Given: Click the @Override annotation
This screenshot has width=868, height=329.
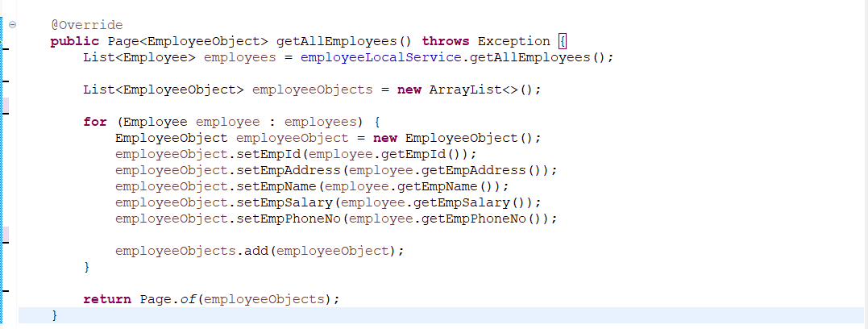Looking at the screenshot, I should tap(87, 26).
